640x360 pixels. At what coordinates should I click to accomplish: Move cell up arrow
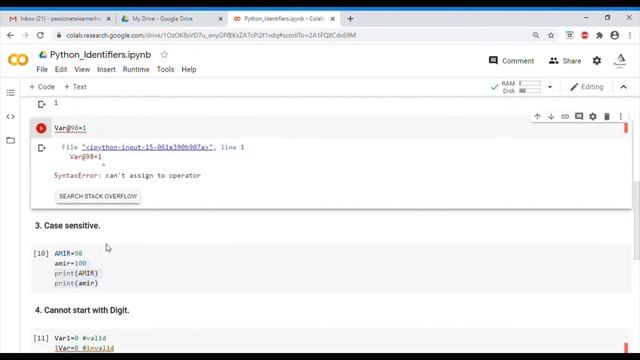pos(537,116)
